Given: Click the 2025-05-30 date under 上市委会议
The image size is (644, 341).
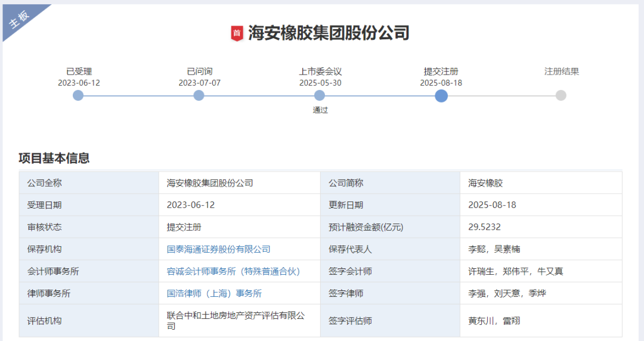Looking at the screenshot, I should coord(320,83).
